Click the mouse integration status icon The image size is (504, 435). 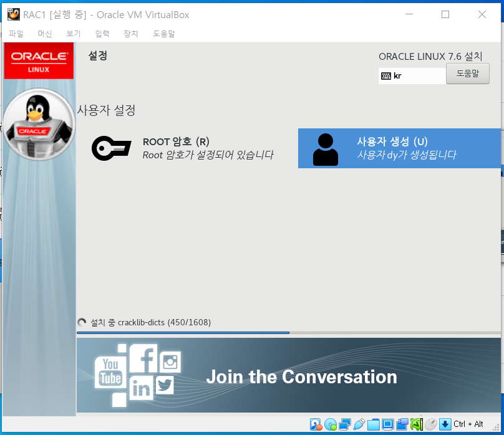[x=431, y=424]
